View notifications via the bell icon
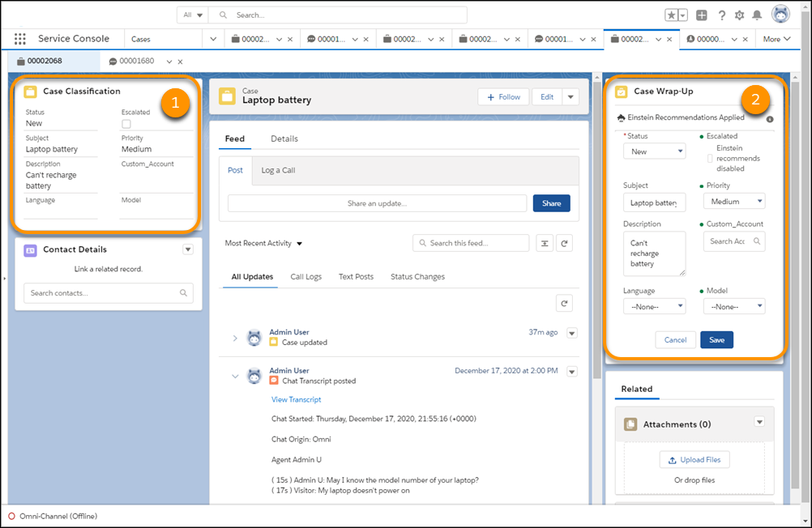This screenshot has width=812, height=528. point(758,15)
